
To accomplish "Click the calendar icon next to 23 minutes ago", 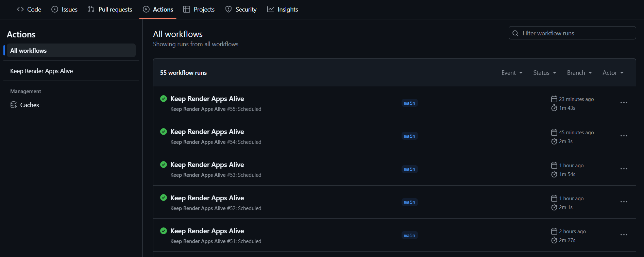I will point(554,99).
